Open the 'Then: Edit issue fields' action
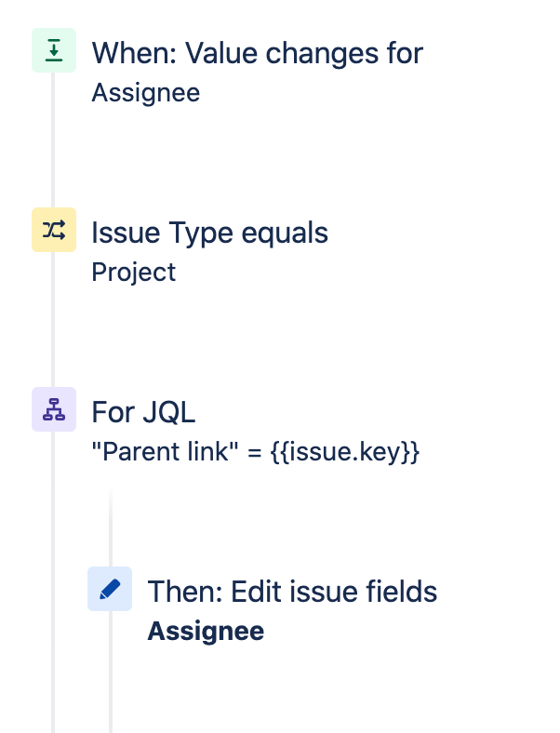Viewport: 560px width, 733px height. point(292,592)
